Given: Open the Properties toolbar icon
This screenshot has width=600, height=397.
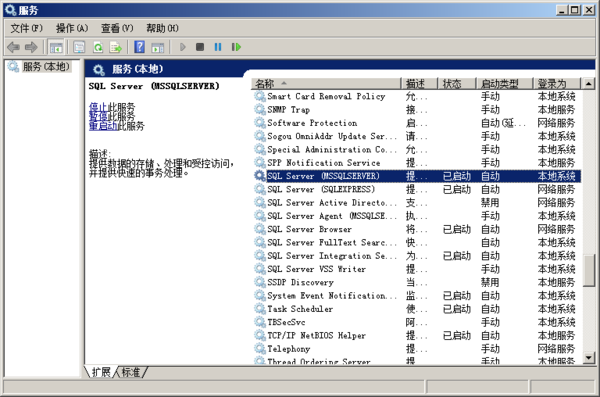Looking at the screenshot, I should point(79,47).
